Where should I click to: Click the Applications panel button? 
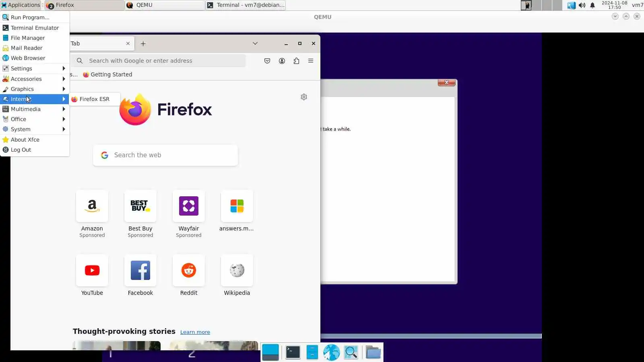point(21,5)
